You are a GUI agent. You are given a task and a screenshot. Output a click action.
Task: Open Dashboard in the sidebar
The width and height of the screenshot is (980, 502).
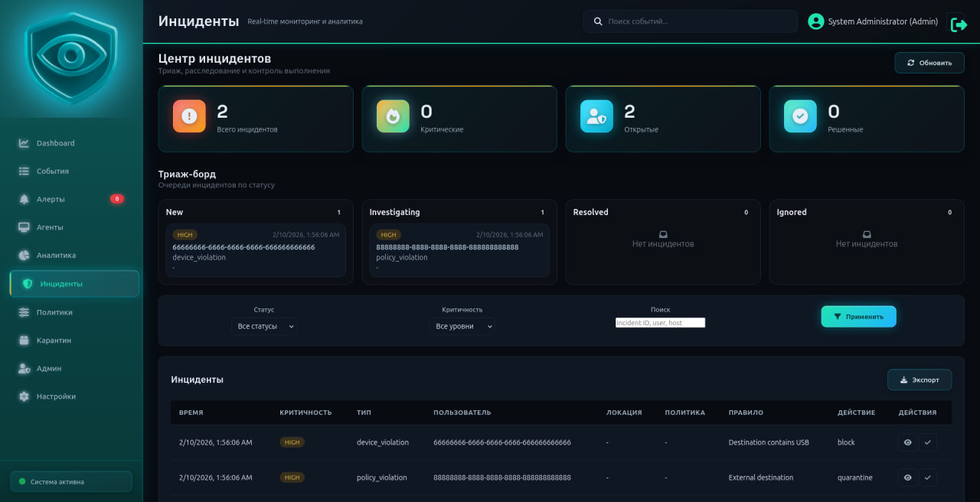pos(74,143)
